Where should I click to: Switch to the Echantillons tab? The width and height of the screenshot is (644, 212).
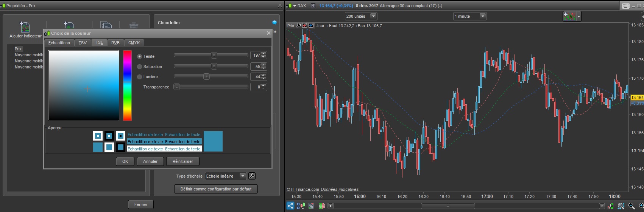[59, 43]
